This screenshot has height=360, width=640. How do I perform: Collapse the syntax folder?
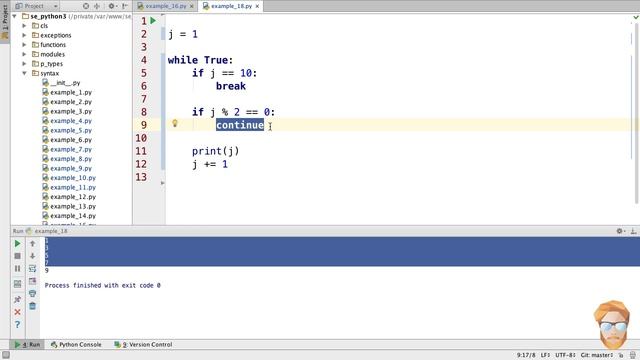24,73
